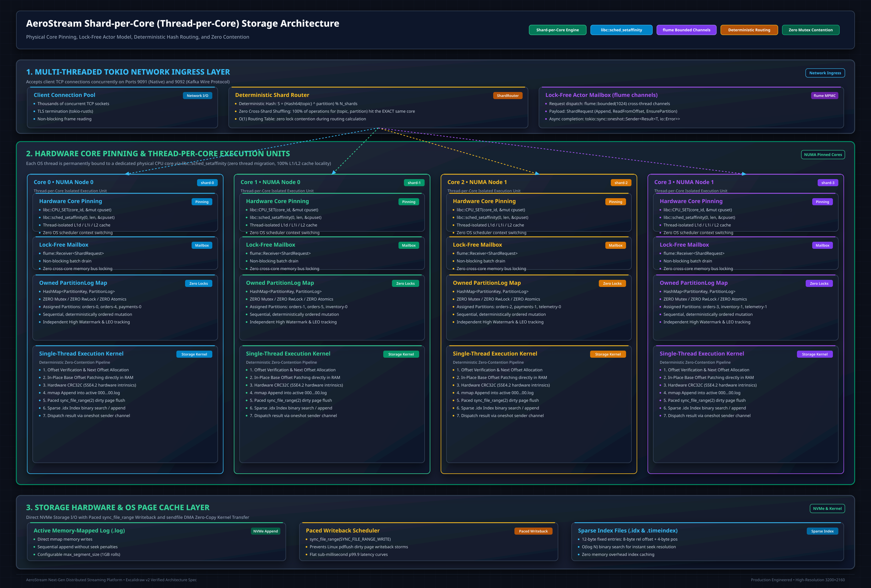Click the Client Connection Pool heading
The image size is (871, 588).
65,95
